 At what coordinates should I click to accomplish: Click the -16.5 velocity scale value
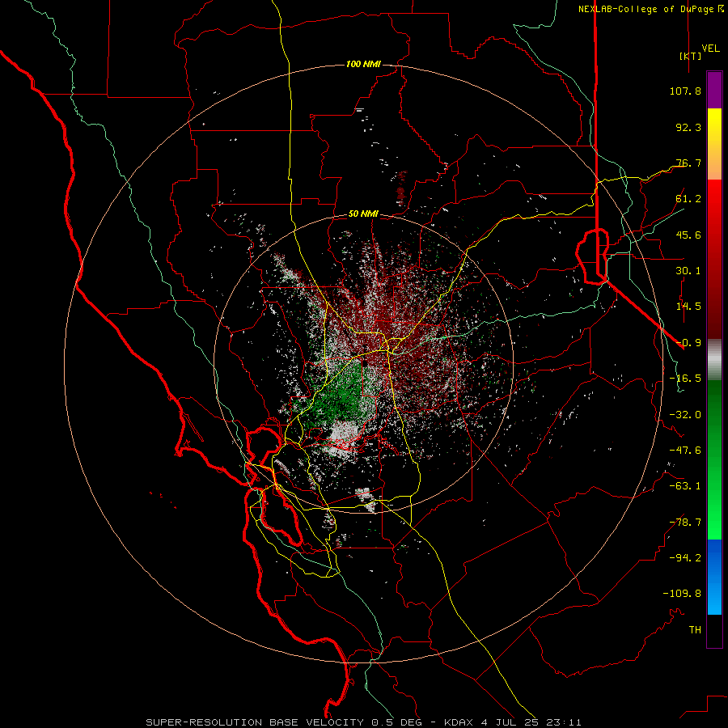click(685, 379)
